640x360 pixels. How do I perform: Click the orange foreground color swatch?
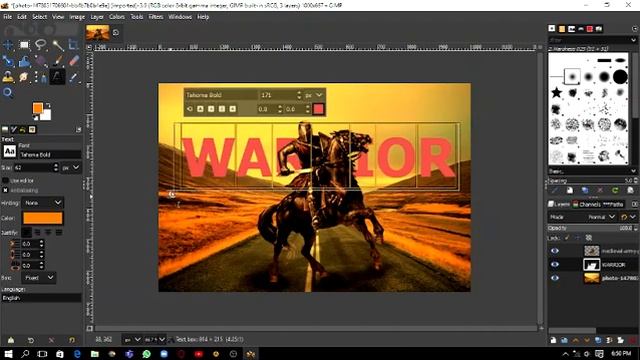point(38,108)
